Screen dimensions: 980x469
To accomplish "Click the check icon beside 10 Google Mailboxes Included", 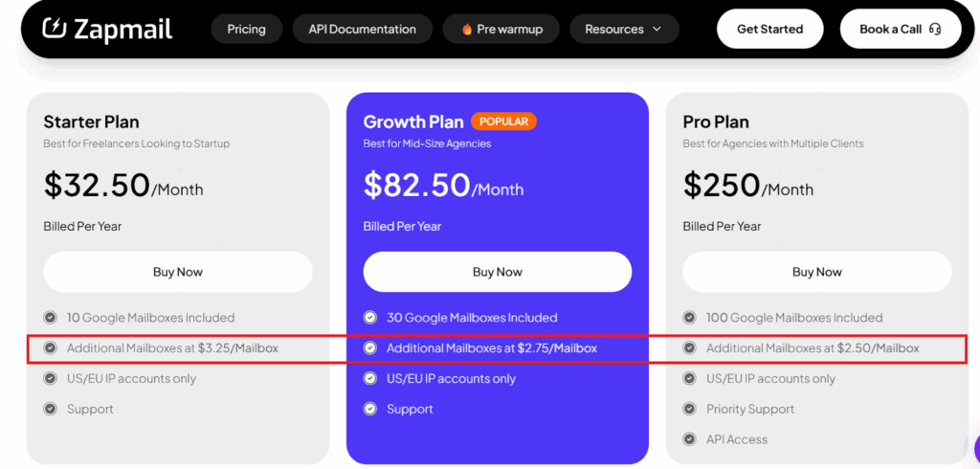I will click(50, 318).
